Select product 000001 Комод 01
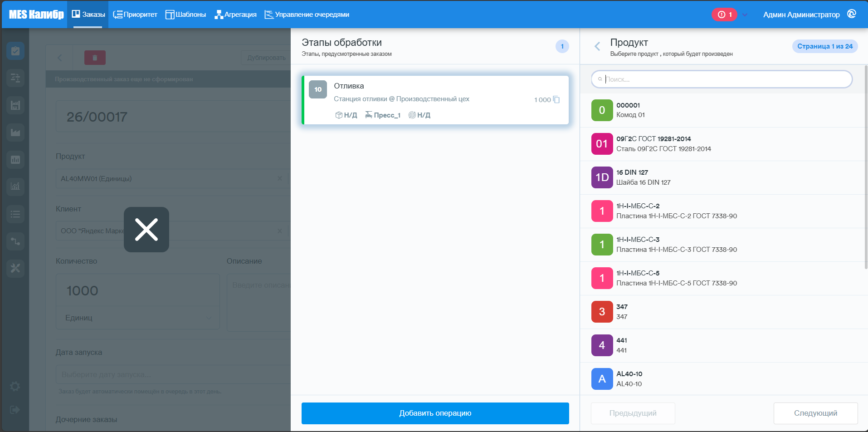 (x=723, y=110)
